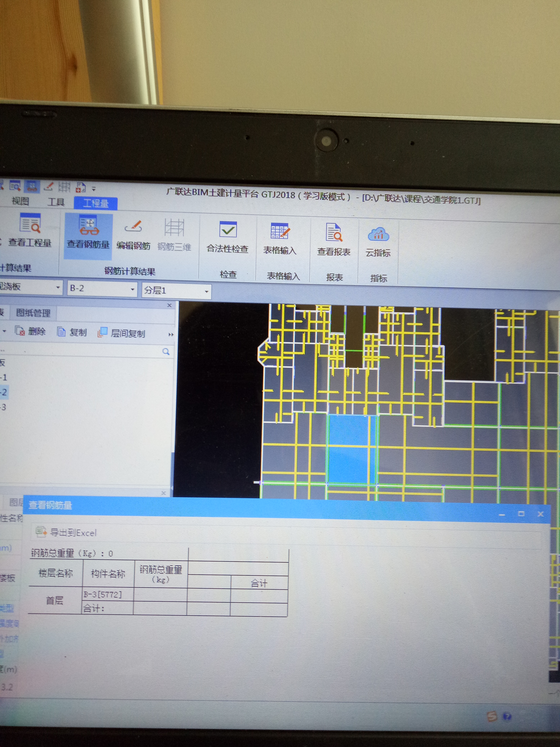Click the 合计: row label cell
The height and width of the screenshot is (747, 560).
108,608
